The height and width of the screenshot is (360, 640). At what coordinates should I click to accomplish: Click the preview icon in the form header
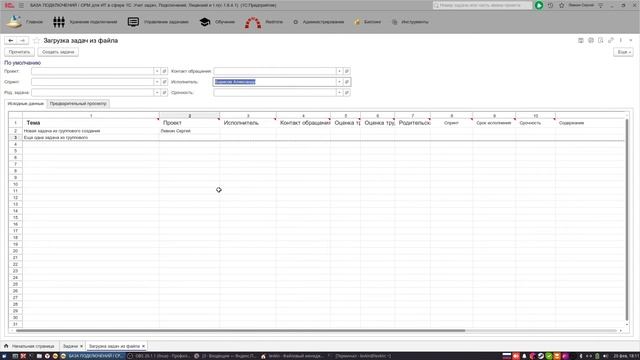600,40
